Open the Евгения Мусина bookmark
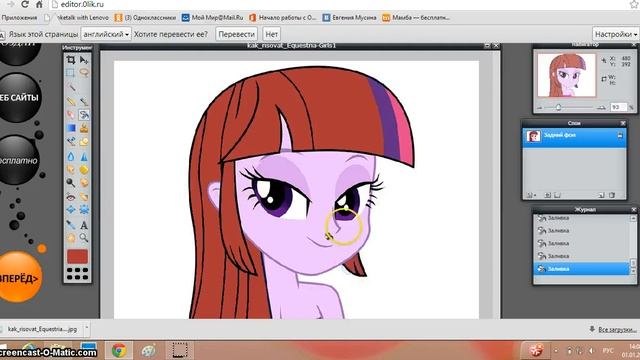The image size is (640, 360). coord(349,18)
